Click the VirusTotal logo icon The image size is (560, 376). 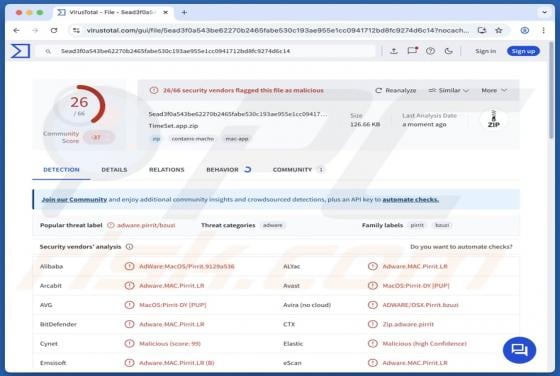[x=20, y=51]
